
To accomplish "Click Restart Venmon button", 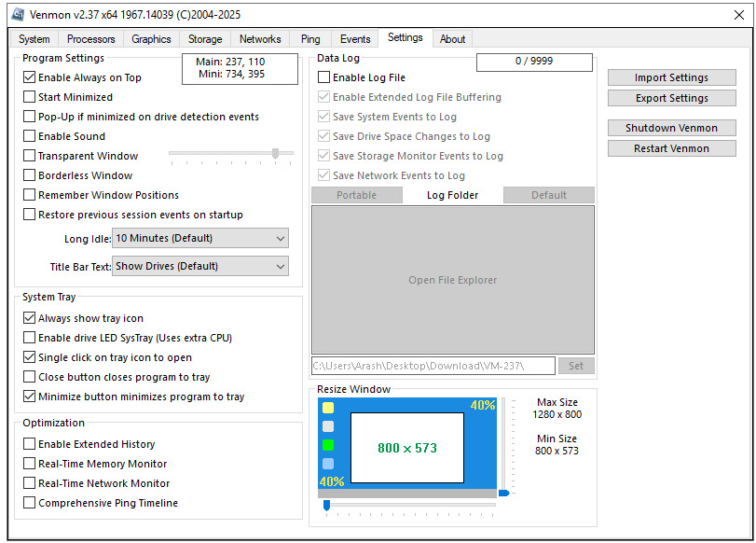I will pyautogui.click(x=671, y=148).
